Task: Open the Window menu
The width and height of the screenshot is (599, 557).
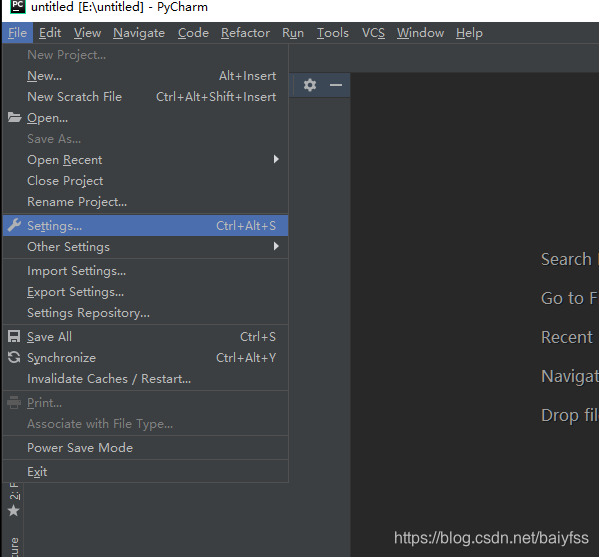Action: pos(420,33)
